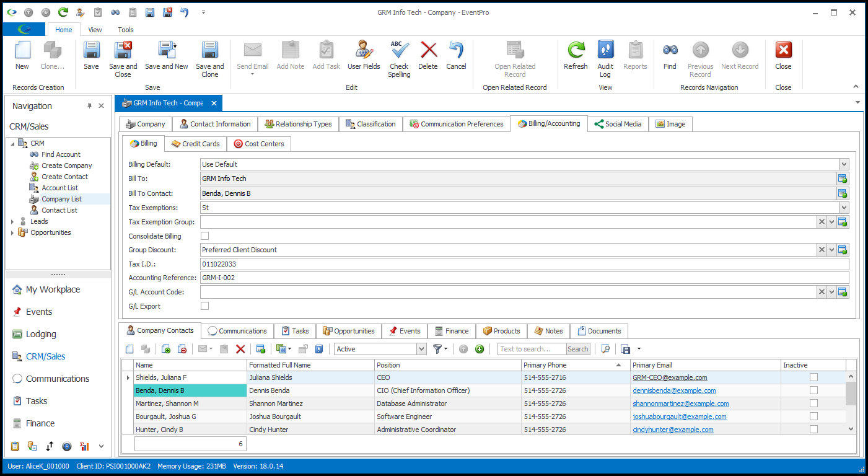Open the Active filter dropdown
The width and height of the screenshot is (868, 476).
point(421,349)
